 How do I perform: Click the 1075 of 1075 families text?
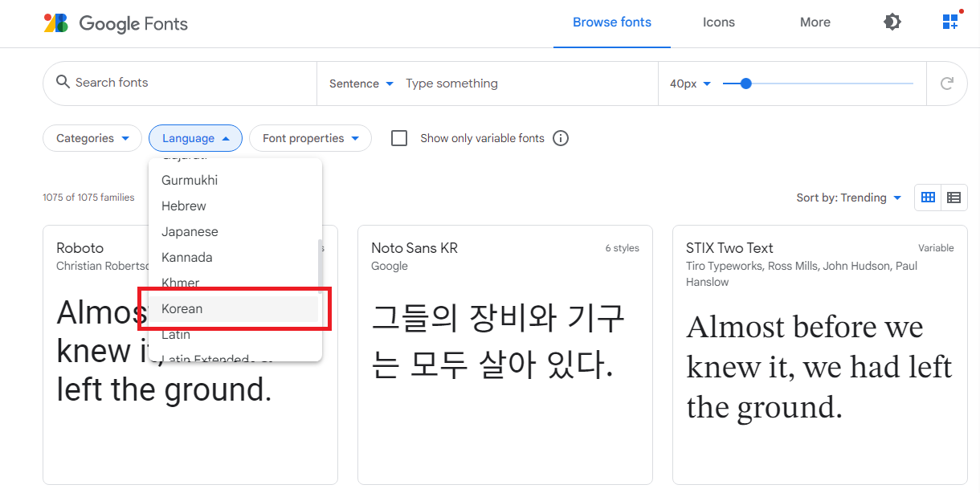point(88,198)
